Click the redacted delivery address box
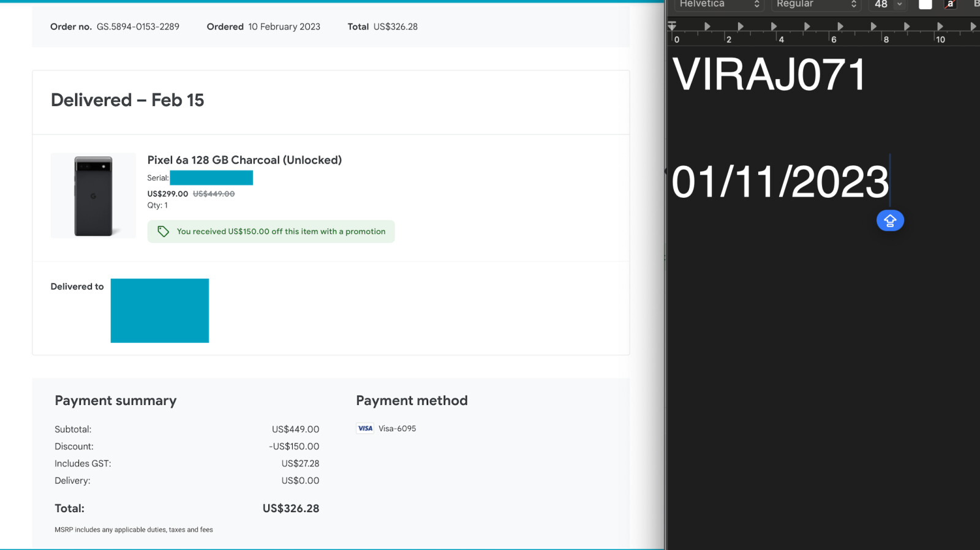980x550 pixels. click(x=160, y=311)
